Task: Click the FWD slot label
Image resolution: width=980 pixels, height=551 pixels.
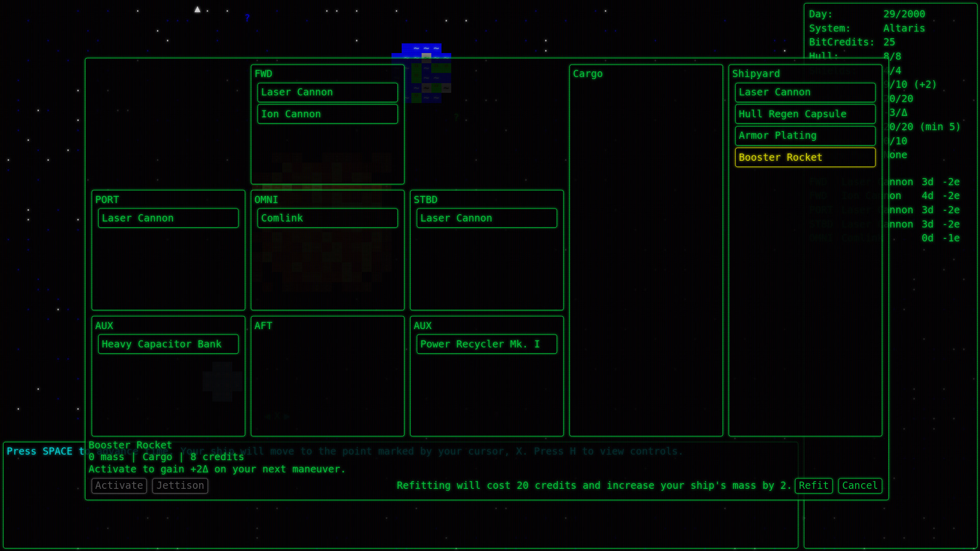Action: point(263,73)
